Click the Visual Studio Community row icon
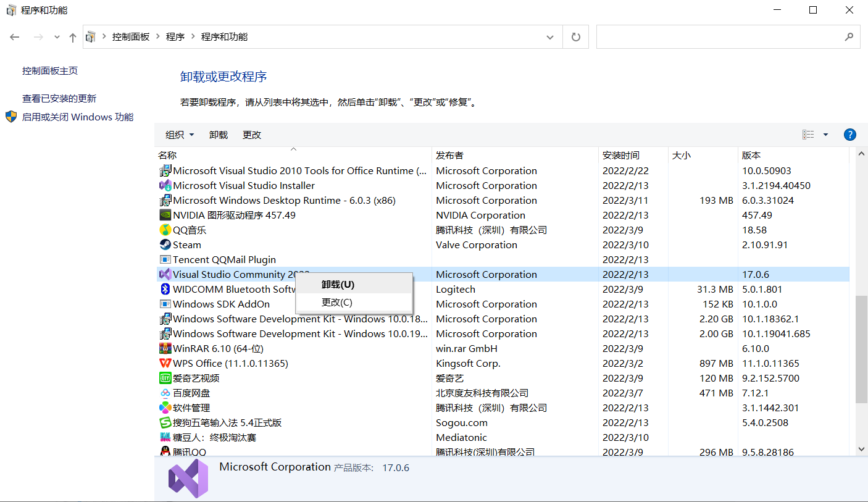The width and height of the screenshot is (868, 502). [x=165, y=274]
